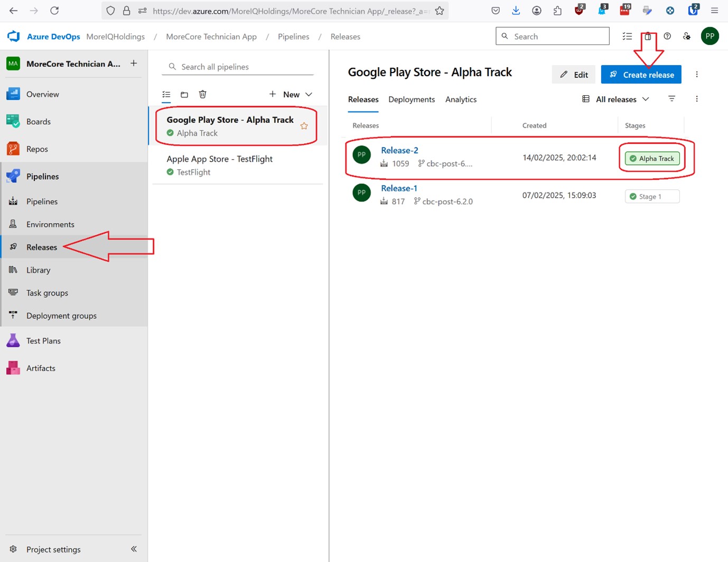Switch to the Deployments tab
This screenshot has width=728, height=562.
click(412, 99)
